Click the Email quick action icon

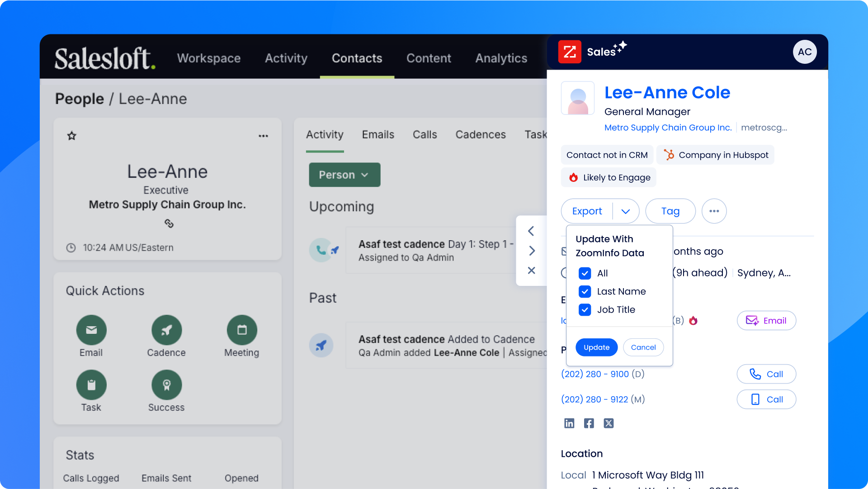coord(91,330)
